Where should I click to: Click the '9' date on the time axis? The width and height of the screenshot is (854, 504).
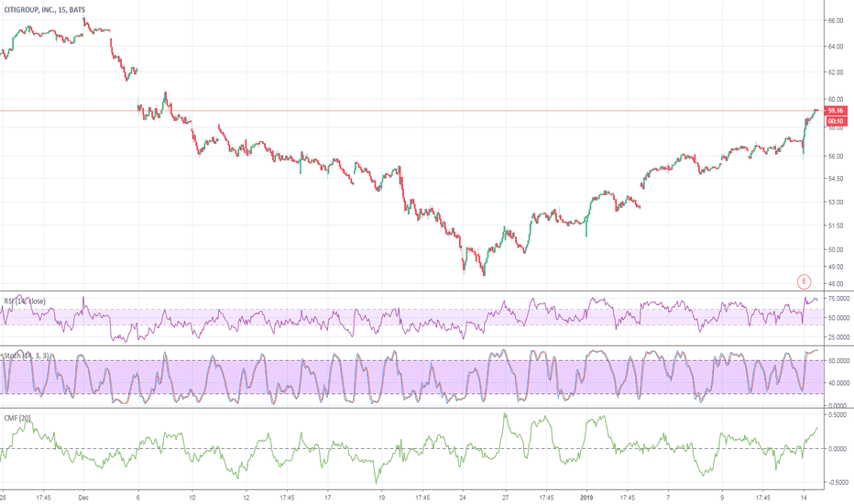[x=722, y=498]
